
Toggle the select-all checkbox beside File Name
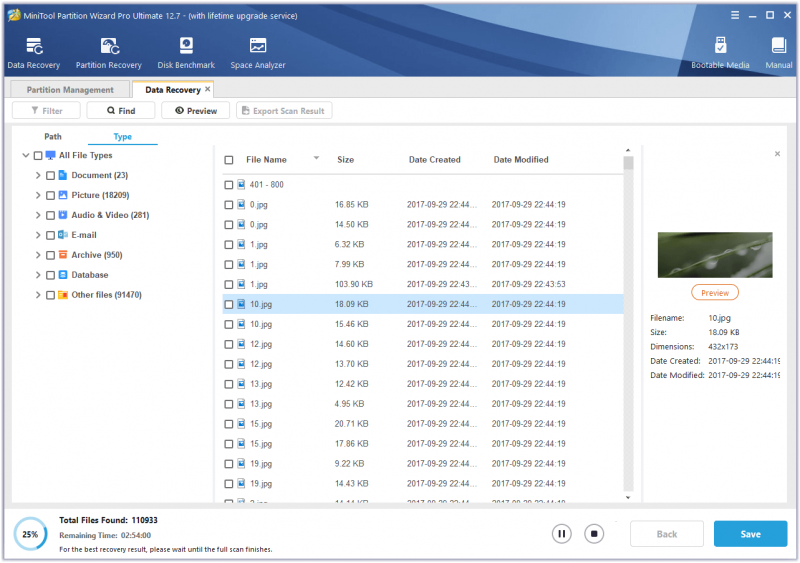229,160
